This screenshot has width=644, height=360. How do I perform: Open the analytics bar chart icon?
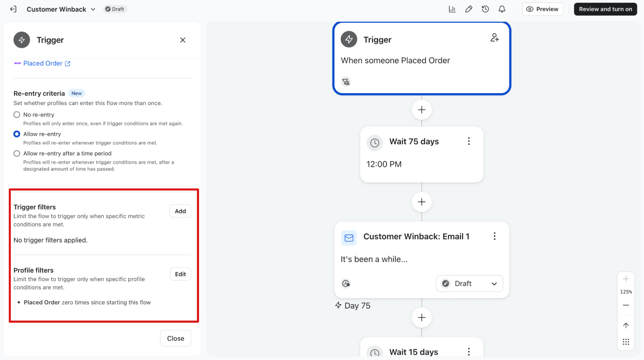452,9
